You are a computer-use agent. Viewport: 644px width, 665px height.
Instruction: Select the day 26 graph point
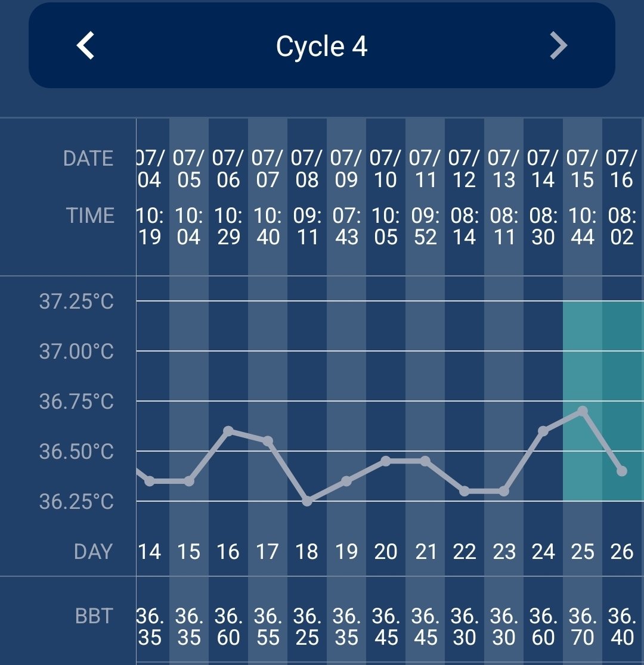pos(622,471)
